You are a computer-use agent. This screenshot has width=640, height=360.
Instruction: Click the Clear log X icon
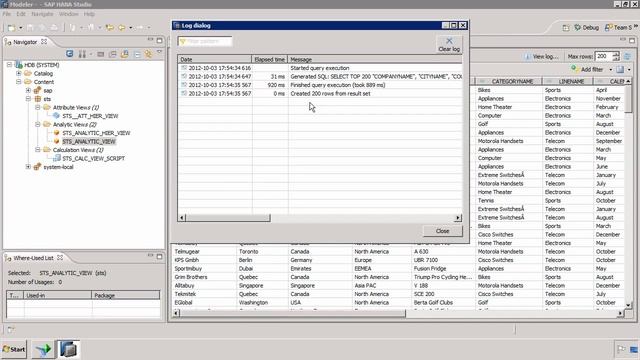point(449,41)
